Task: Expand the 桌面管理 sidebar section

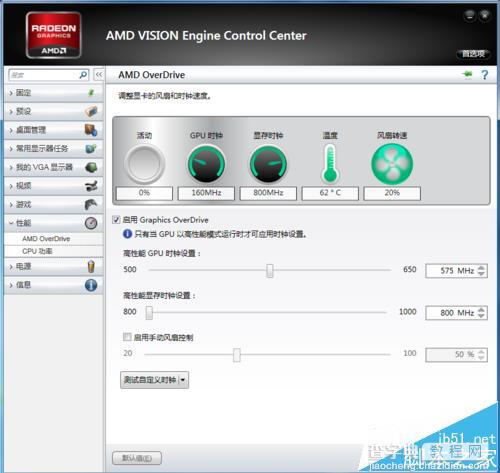Action: (11, 130)
